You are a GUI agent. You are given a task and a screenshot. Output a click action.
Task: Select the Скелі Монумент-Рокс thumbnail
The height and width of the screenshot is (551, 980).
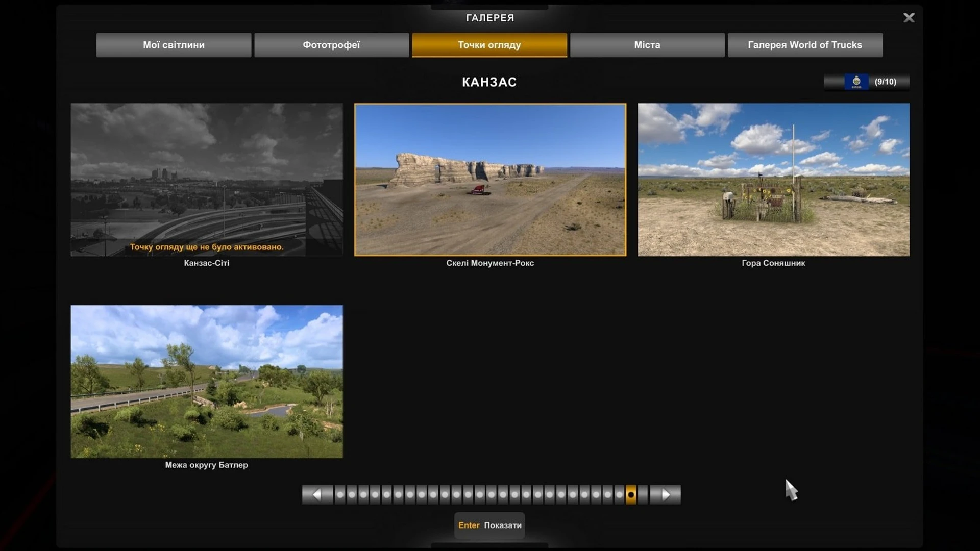point(490,180)
